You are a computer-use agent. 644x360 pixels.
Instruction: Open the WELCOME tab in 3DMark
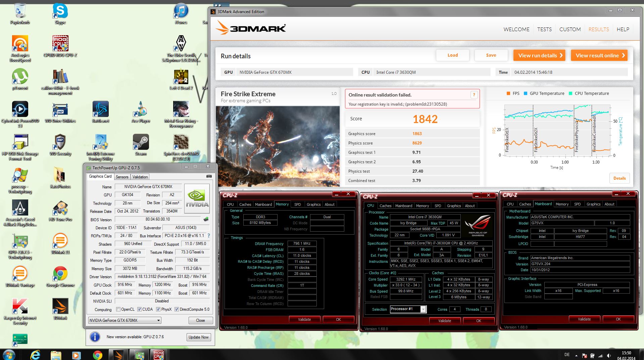tap(516, 29)
